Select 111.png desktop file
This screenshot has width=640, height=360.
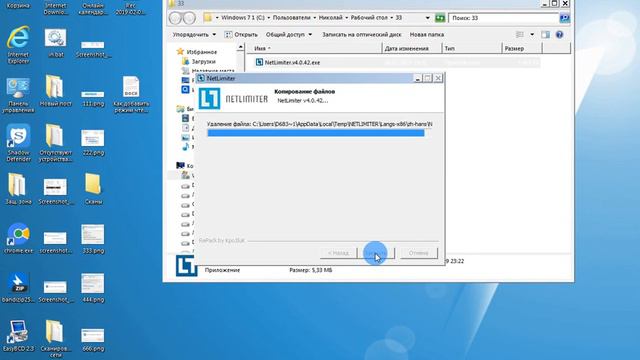coord(93,98)
